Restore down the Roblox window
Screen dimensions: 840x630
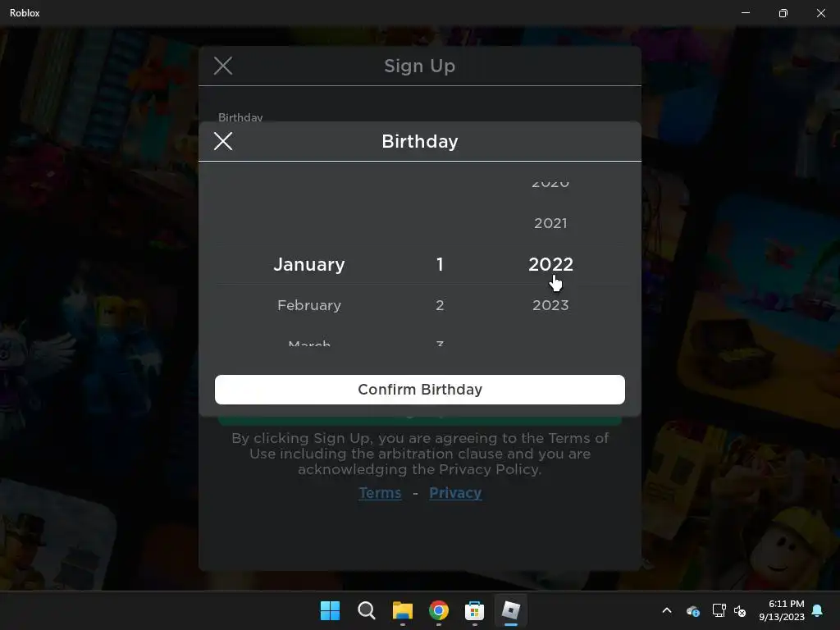tap(783, 13)
